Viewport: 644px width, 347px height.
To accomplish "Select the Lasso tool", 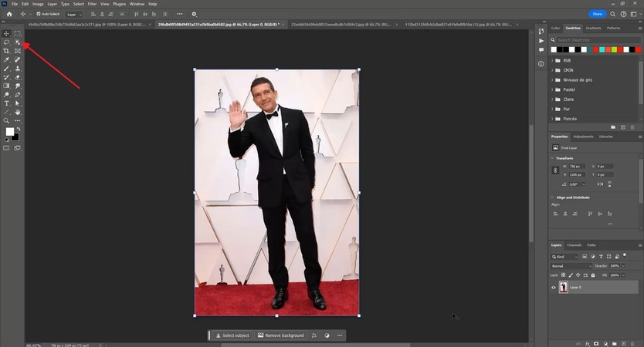I will click(x=6, y=42).
